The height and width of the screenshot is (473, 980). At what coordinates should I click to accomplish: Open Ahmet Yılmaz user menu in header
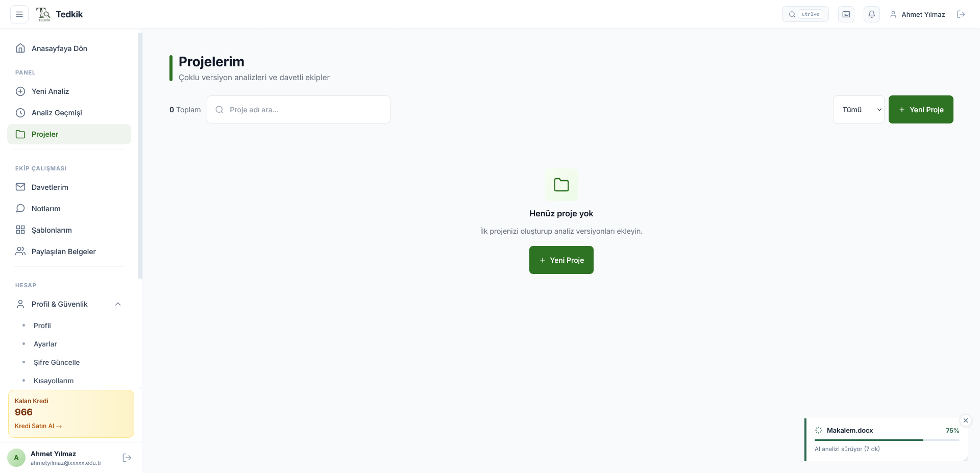coord(917,14)
